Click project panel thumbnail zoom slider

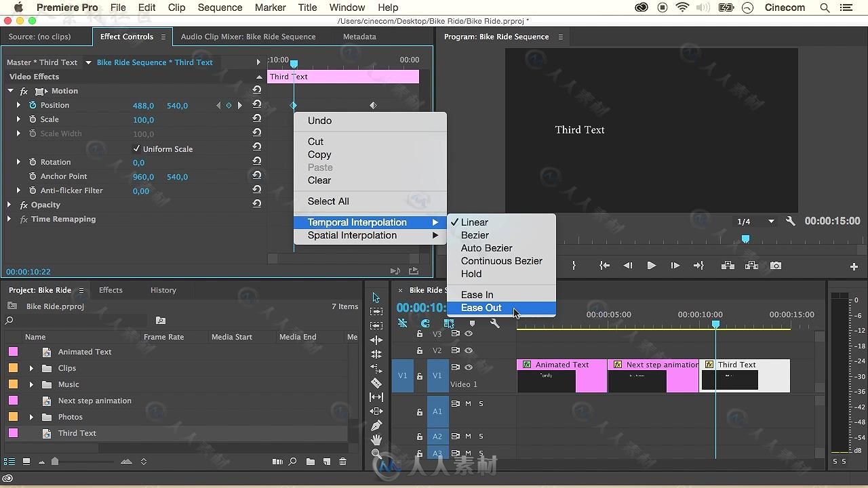pos(54,462)
